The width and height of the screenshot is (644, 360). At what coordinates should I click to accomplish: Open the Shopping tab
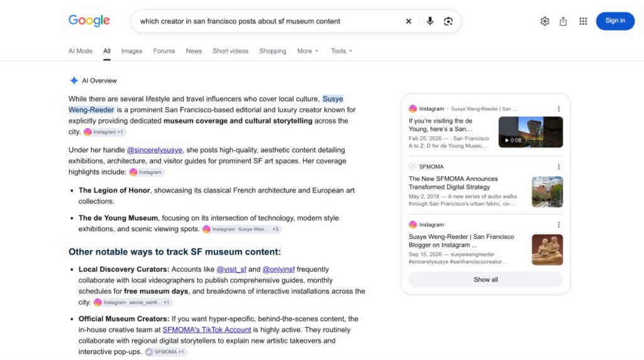[273, 51]
